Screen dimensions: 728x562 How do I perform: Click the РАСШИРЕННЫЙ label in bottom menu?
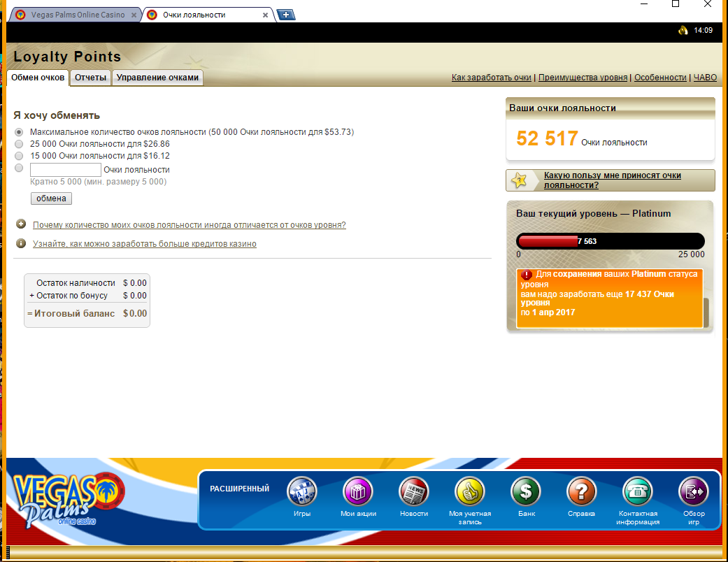[x=240, y=489]
